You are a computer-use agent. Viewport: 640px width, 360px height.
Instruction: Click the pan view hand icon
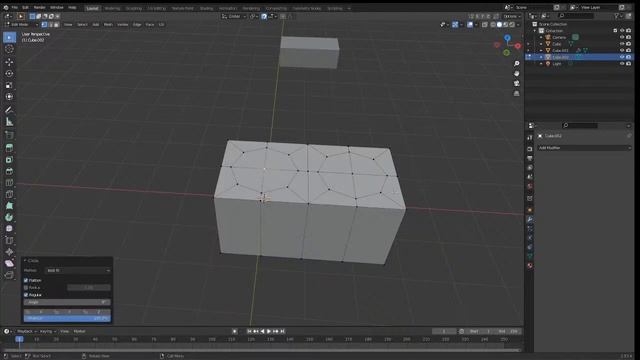[x=517, y=73]
